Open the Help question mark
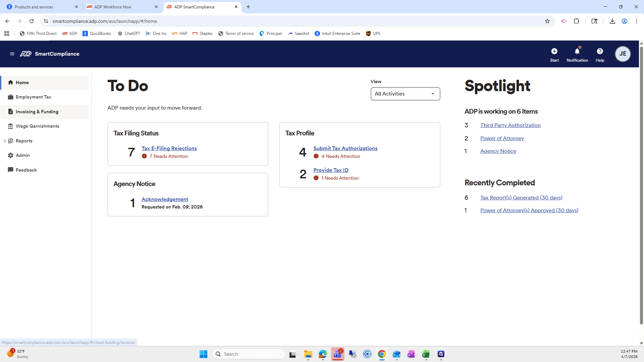 [x=600, y=51]
